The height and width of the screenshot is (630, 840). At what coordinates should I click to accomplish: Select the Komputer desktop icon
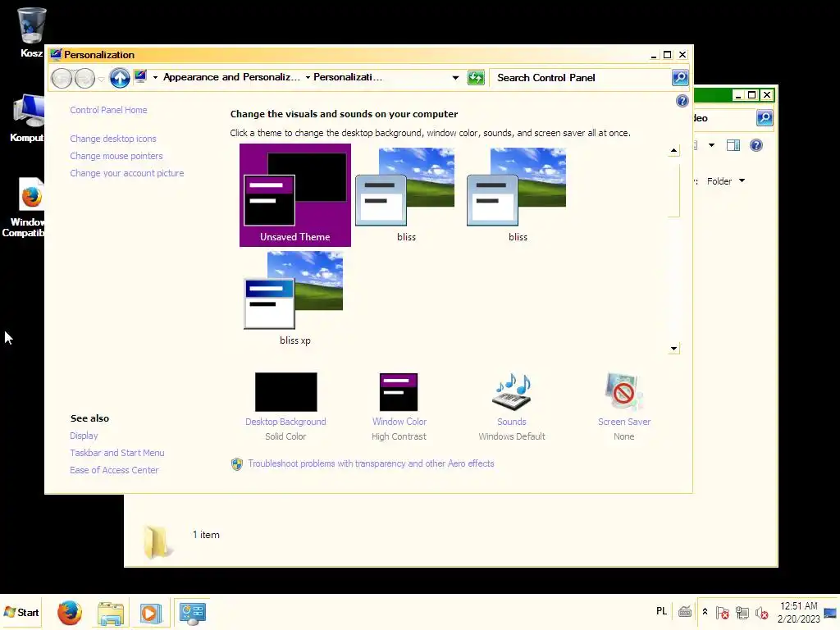27,118
